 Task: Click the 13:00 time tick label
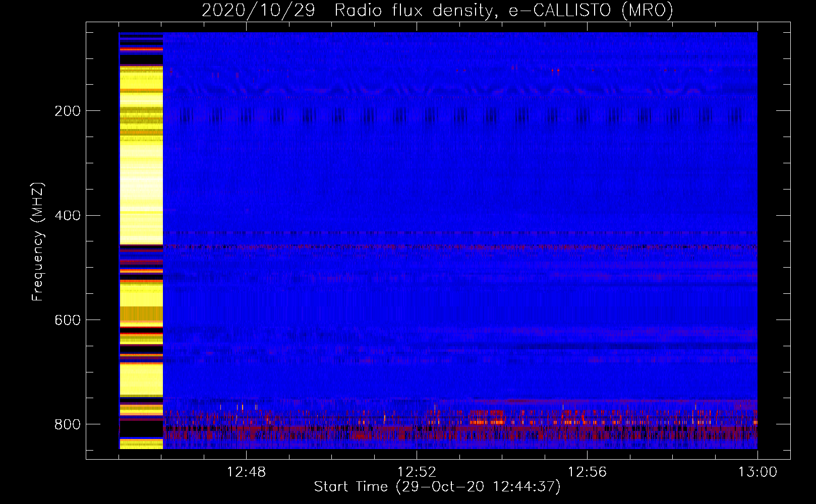click(757, 472)
